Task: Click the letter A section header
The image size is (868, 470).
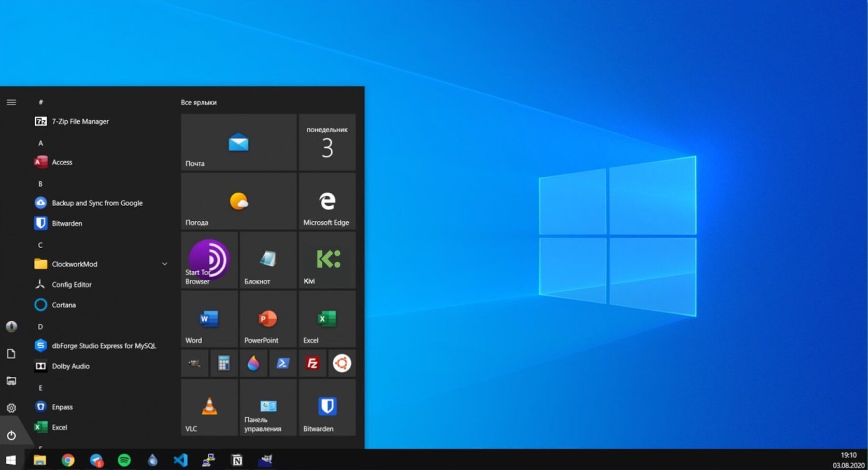Action: (40, 143)
